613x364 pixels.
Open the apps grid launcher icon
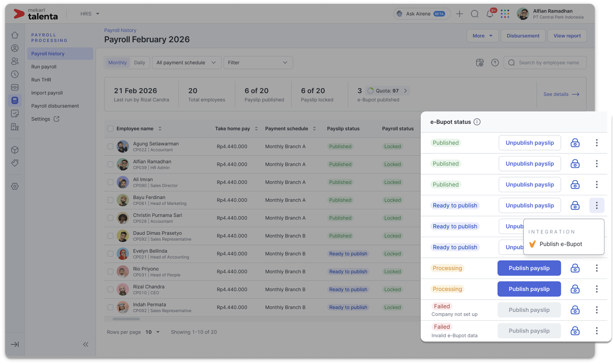pos(505,14)
